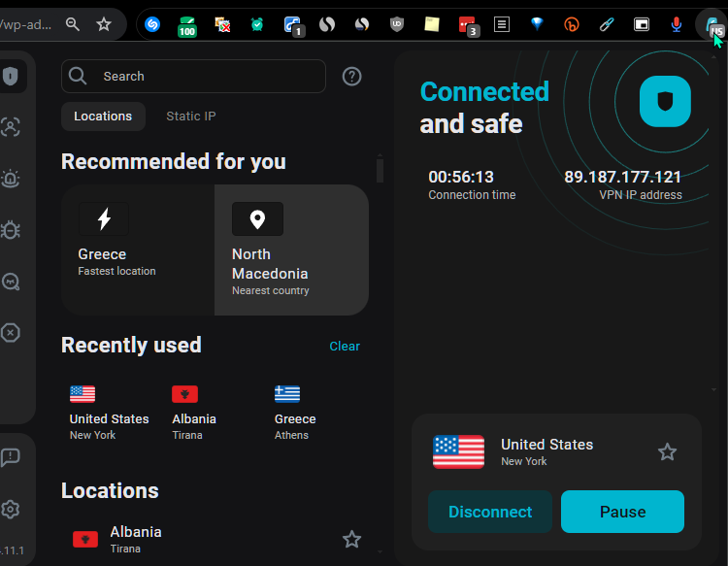728x566 pixels.
Task: Favorite Albania Tirana in the Locations list
Action: tap(352, 539)
